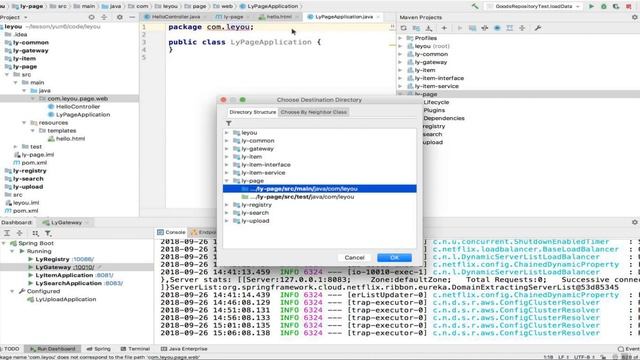Collapse Configured group in Run Dashboard
The width and height of the screenshot is (640, 360).
(x=12, y=291)
